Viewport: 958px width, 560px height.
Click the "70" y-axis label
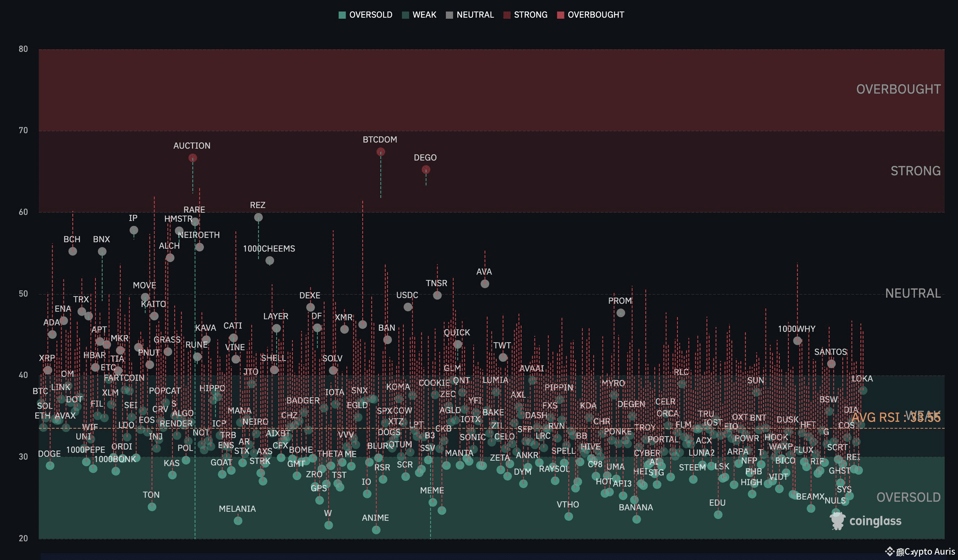click(23, 131)
